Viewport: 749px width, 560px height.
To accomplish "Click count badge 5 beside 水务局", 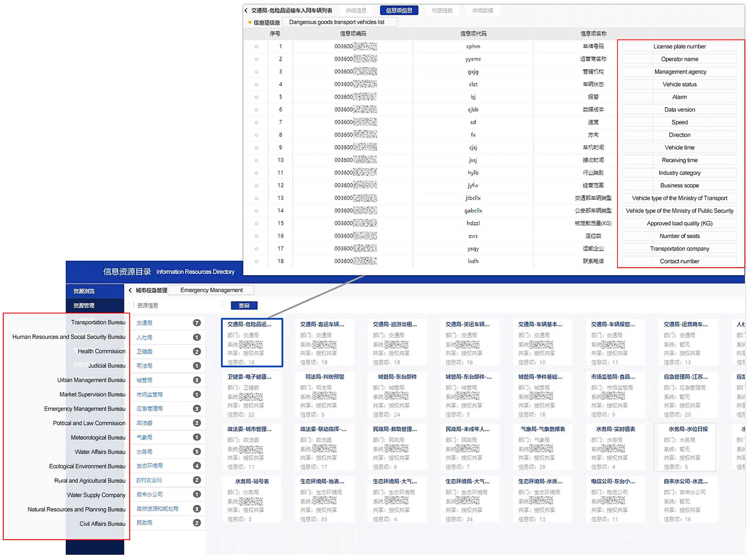I will click(x=197, y=452).
